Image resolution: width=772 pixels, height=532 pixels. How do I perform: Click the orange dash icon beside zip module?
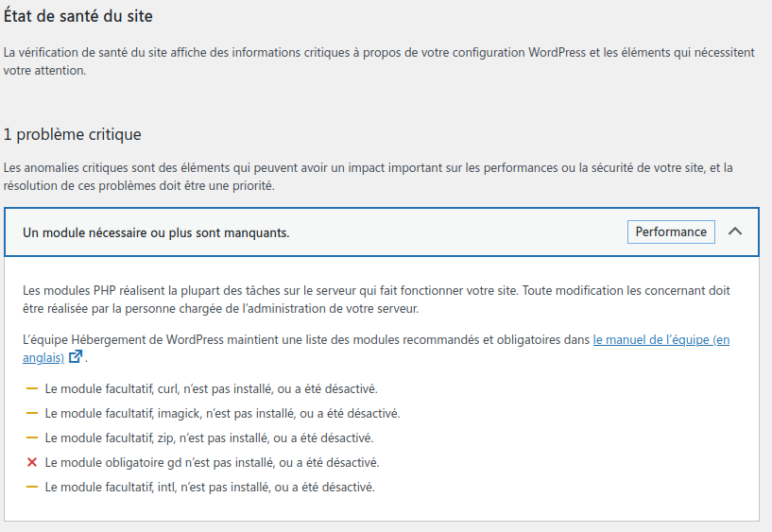pyautogui.click(x=32, y=438)
